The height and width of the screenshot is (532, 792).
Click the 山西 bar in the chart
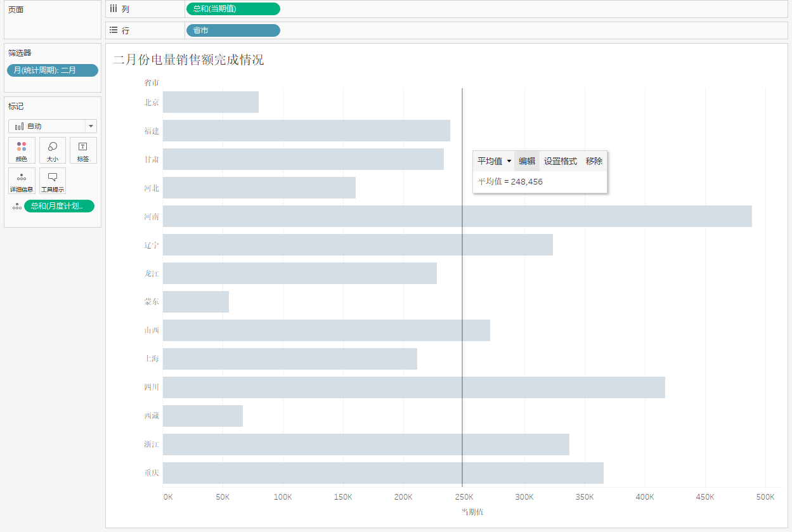(x=327, y=330)
